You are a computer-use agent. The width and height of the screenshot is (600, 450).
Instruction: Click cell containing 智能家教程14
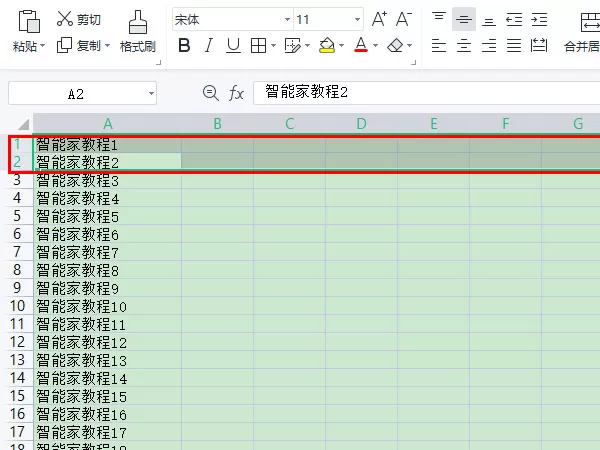coord(108,378)
